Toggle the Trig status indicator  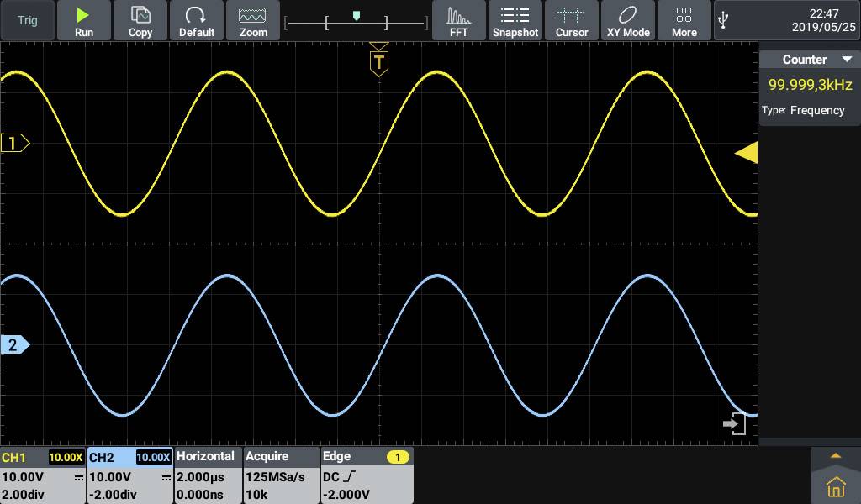click(28, 21)
